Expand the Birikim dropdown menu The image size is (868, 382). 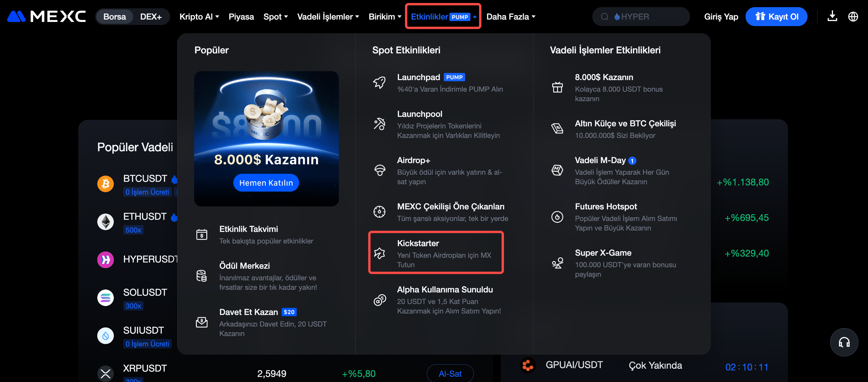[x=385, y=17]
